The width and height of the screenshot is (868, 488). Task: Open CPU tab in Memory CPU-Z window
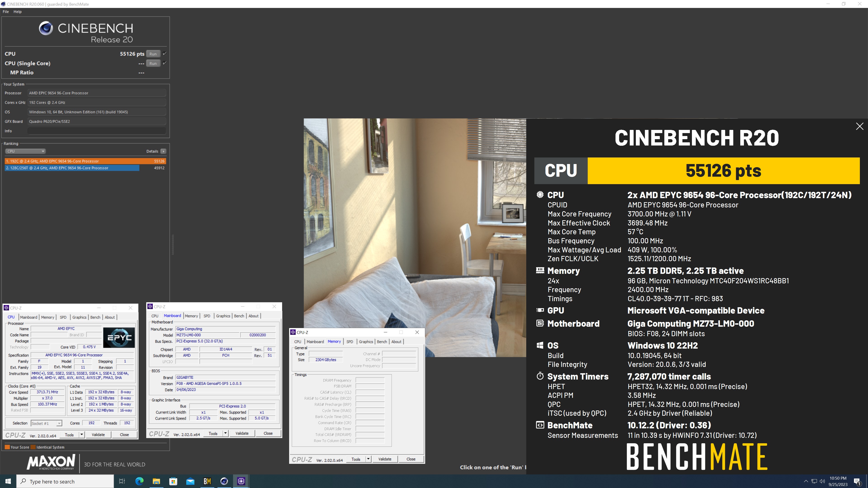(297, 342)
